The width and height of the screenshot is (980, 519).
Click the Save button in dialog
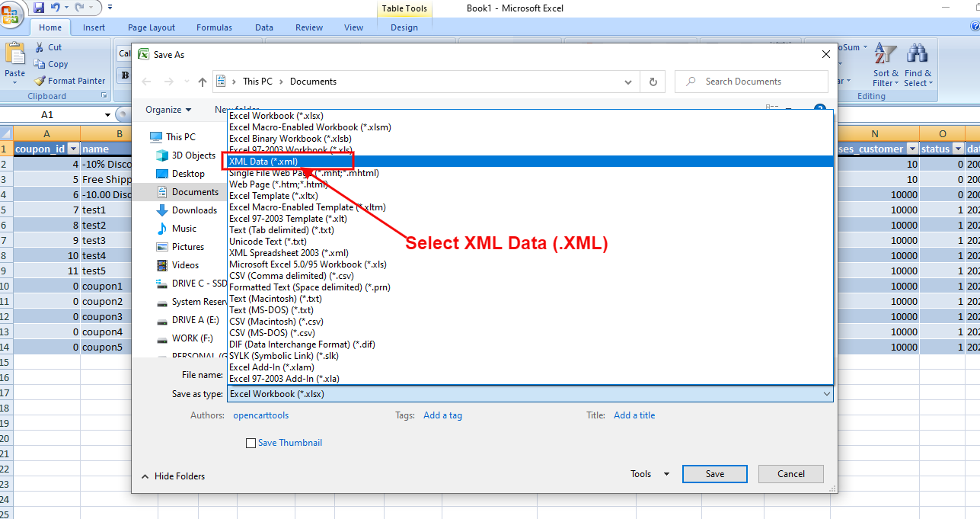715,474
